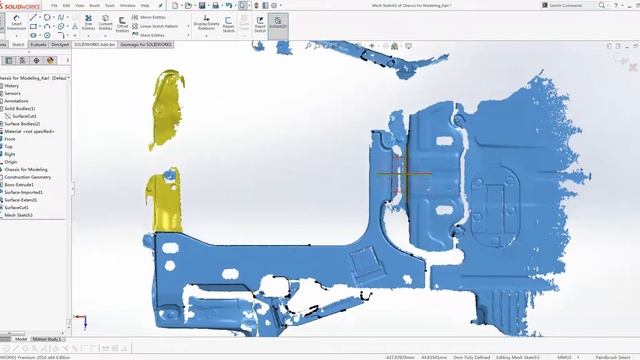Open the Rectangle tool dropdown arrow
Screen dimensions: 640x360
[40, 27]
